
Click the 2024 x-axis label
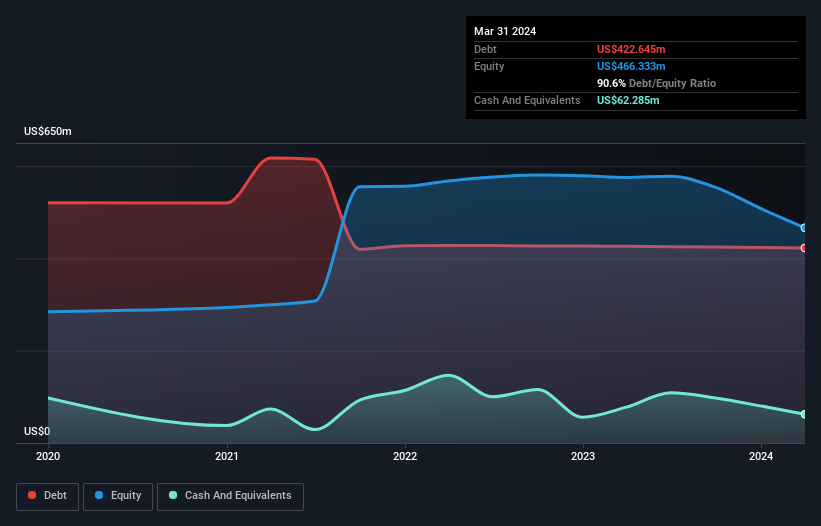point(761,456)
